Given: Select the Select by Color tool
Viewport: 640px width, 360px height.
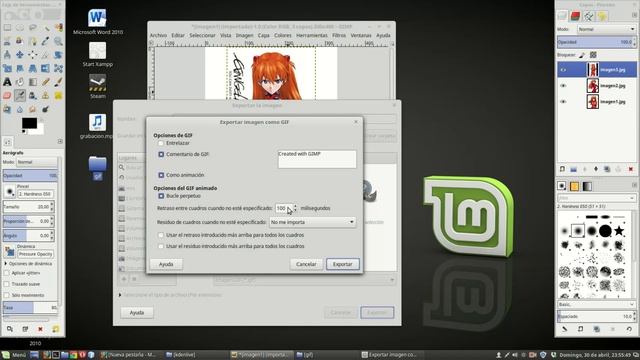Looking at the screenshot, I should pyautogui.click(x=58, y=28).
